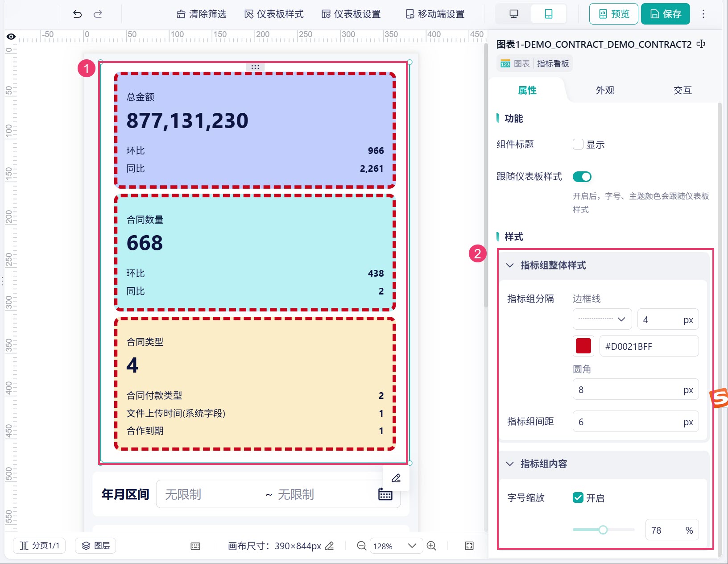Select the 属性 tab
728x564 pixels.
click(527, 90)
